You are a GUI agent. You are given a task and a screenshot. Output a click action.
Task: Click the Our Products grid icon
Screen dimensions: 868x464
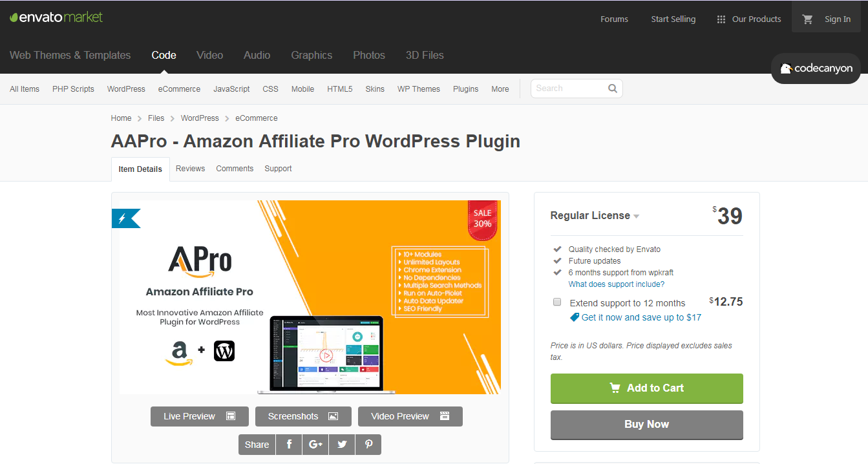click(x=721, y=19)
